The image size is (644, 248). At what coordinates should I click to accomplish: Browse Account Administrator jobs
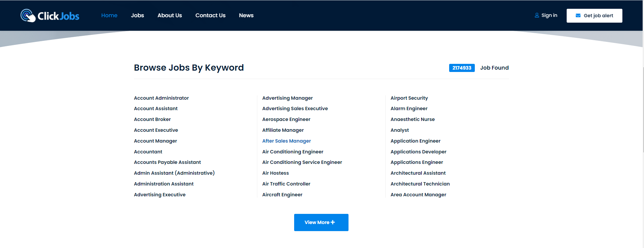tap(161, 98)
